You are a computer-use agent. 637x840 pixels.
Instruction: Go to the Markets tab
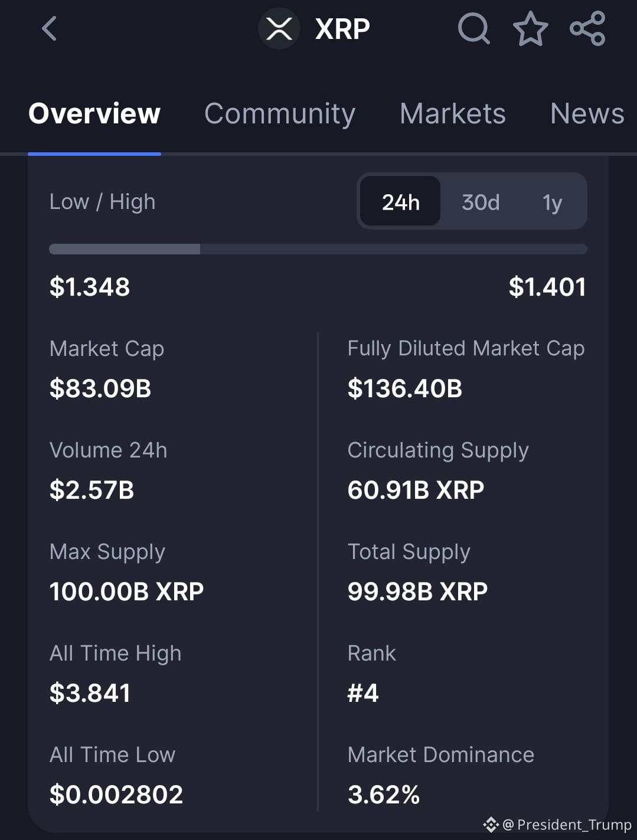point(452,113)
